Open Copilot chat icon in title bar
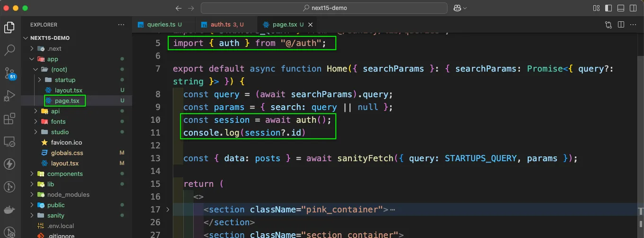Screen dimensions: 644x238 click(x=457, y=8)
